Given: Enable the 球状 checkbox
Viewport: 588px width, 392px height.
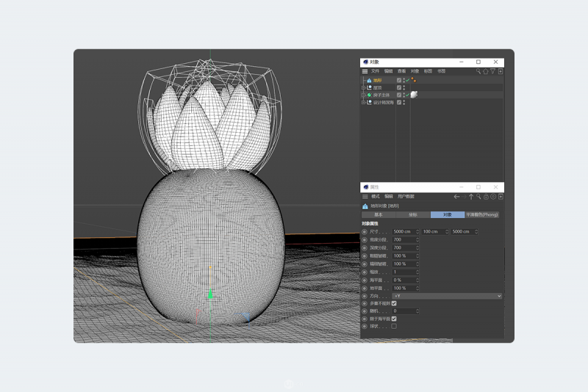Looking at the screenshot, I should point(394,326).
